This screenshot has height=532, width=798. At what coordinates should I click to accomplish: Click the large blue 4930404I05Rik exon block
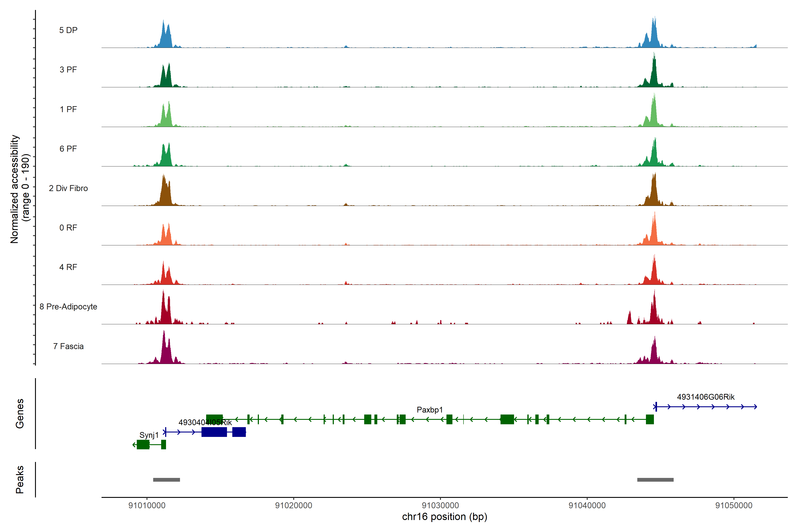point(214,432)
